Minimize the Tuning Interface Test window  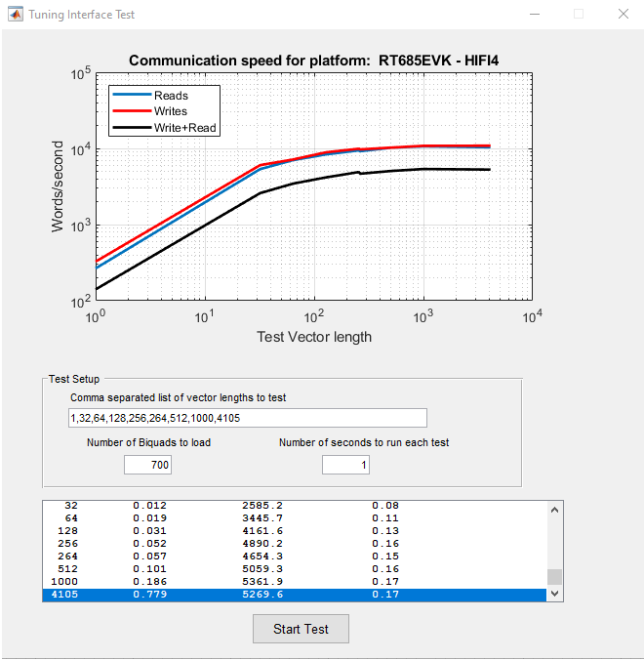[534, 15]
